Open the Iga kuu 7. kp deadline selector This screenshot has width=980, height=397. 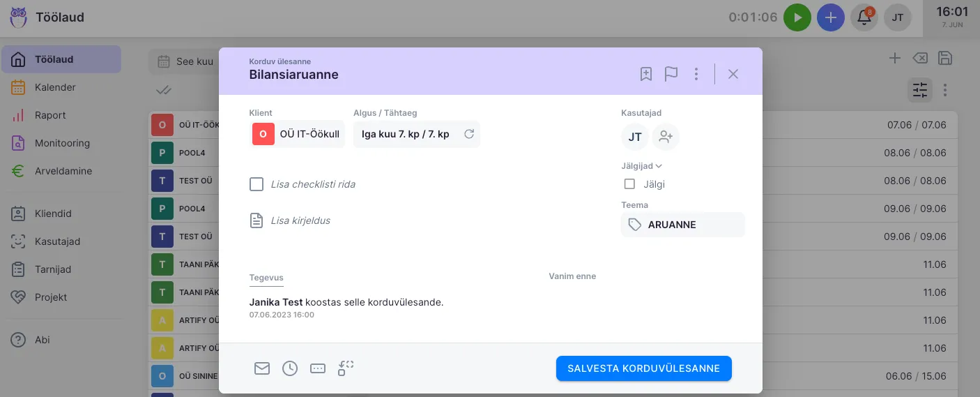(x=416, y=134)
